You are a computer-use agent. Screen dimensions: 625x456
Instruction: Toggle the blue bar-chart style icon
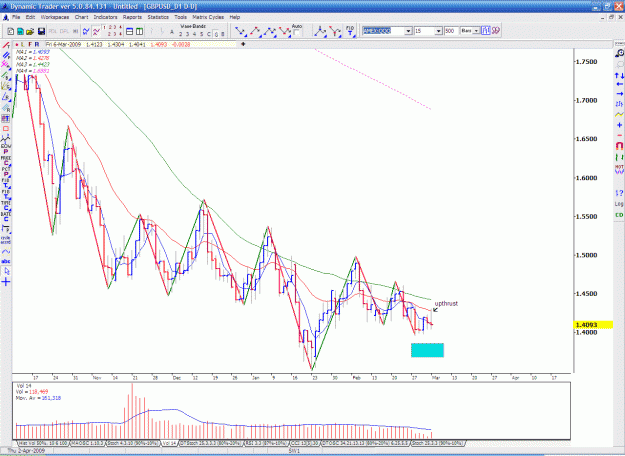[485, 31]
